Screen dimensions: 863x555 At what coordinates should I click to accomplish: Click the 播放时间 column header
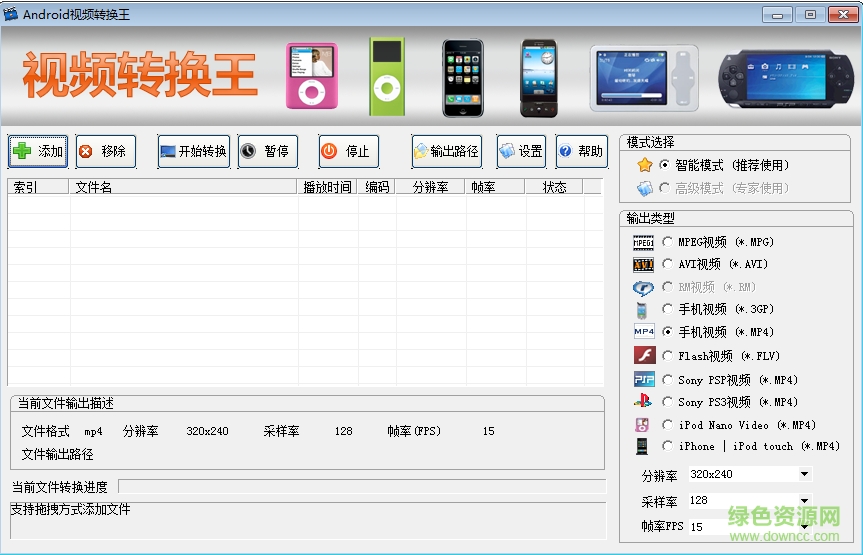(327, 187)
